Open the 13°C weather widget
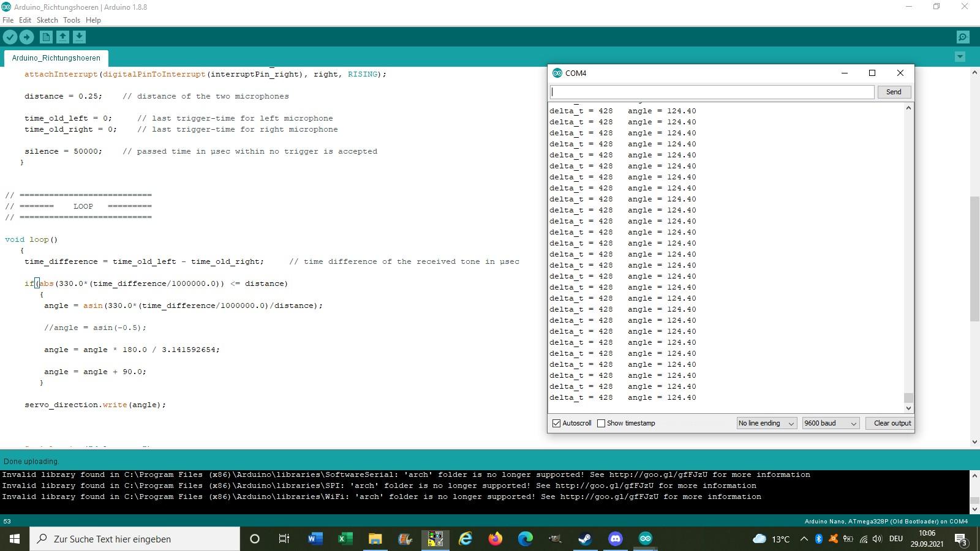Screen dimensions: 980x551 pos(771,539)
